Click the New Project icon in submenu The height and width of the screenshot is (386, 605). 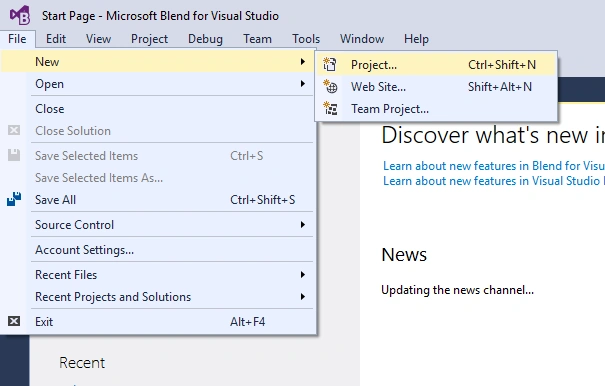tap(330, 64)
